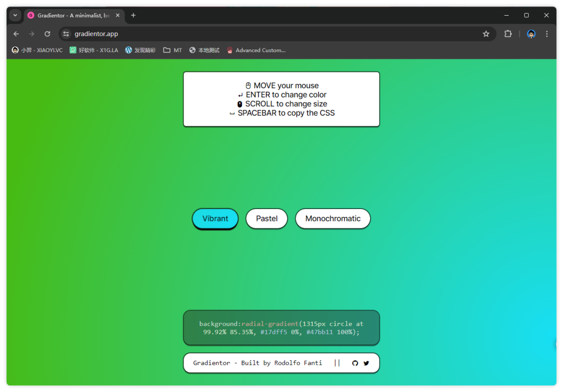Focus the gradientor.app address bar
Screen dimensions: 563x392
tap(261, 34)
